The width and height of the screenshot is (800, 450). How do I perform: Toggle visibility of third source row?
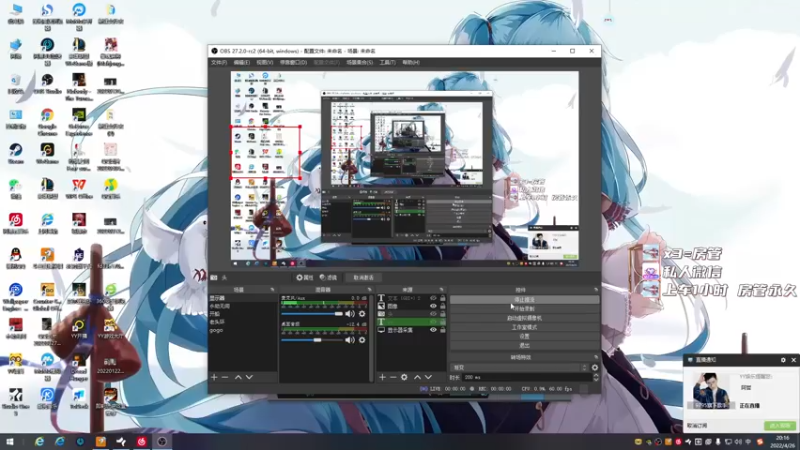[x=433, y=314]
